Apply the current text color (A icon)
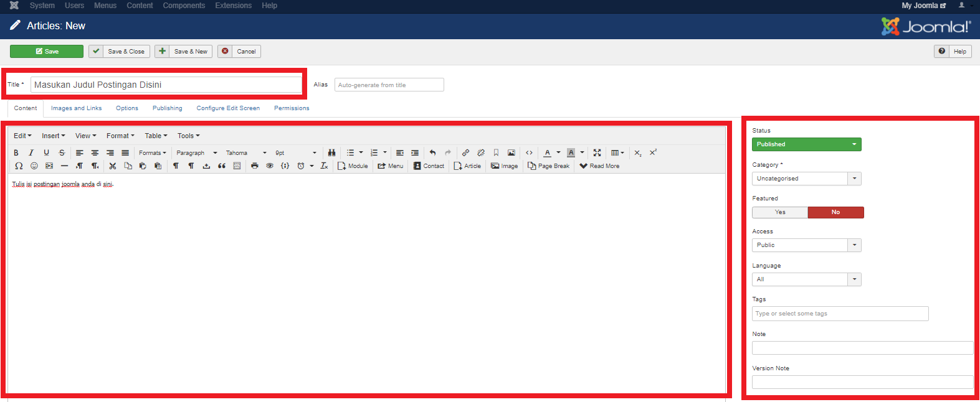The width and height of the screenshot is (980, 402). pyautogui.click(x=547, y=152)
